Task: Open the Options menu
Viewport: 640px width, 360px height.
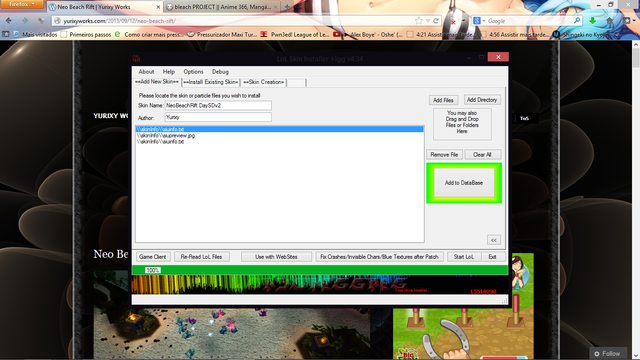Action: (x=193, y=71)
